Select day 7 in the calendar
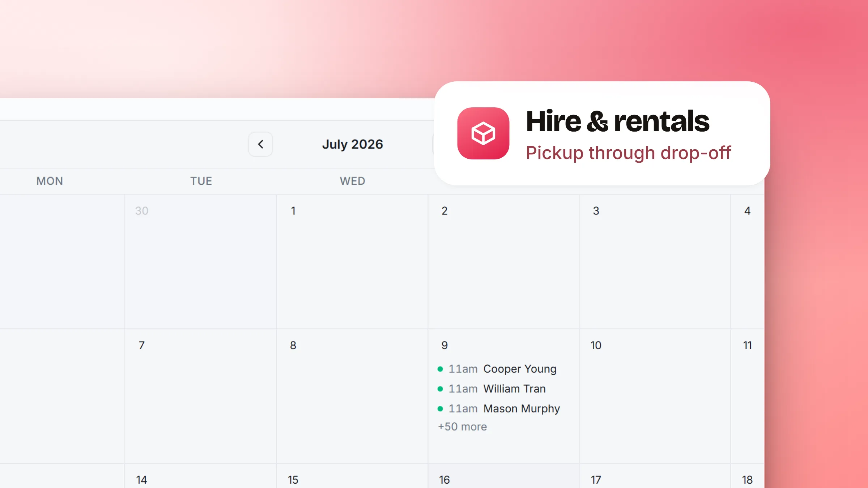 (x=142, y=345)
